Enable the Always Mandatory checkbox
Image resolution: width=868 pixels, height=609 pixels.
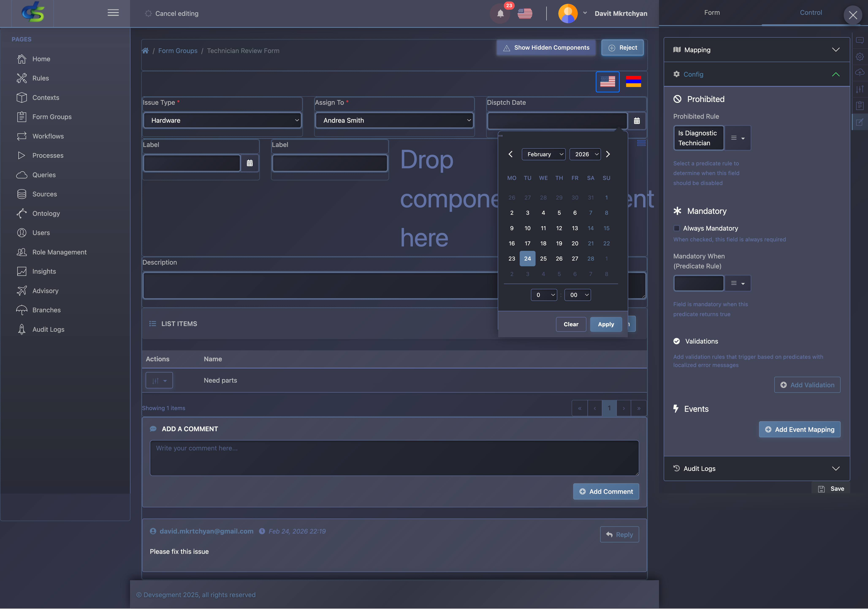676,228
